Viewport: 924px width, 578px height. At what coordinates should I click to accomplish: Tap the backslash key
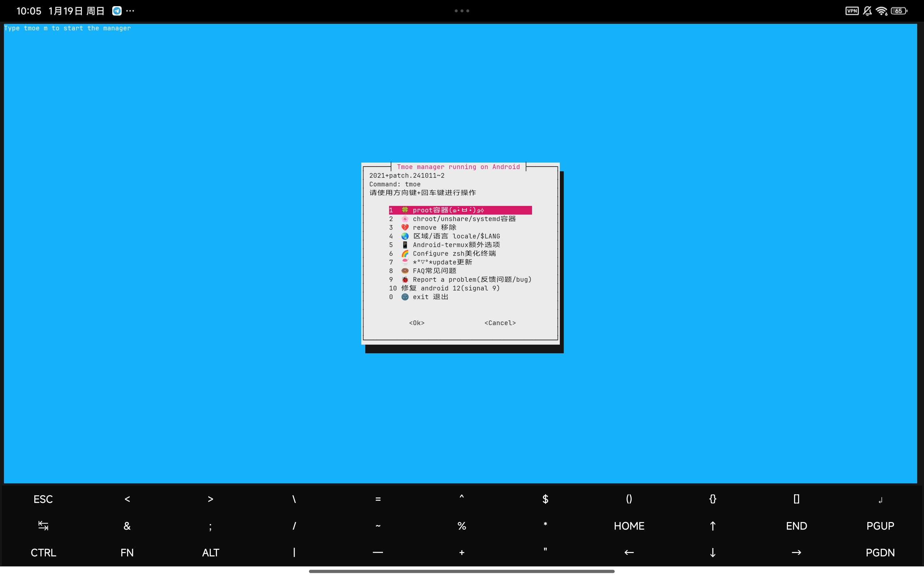click(294, 499)
